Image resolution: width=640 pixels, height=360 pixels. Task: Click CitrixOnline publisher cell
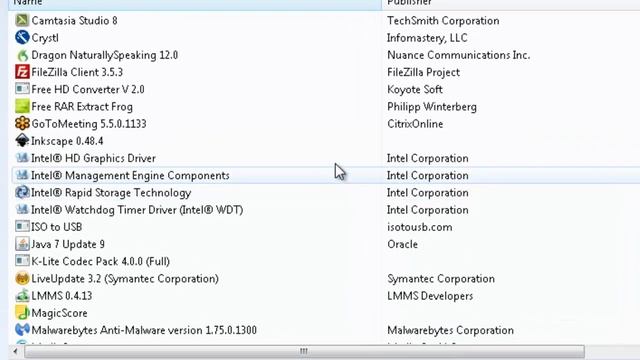tap(415, 124)
